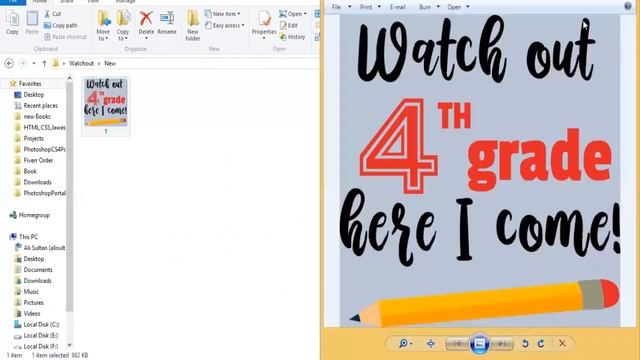Go back with Explorer back arrow
The image size is (640, 360).
coord(9,63)
